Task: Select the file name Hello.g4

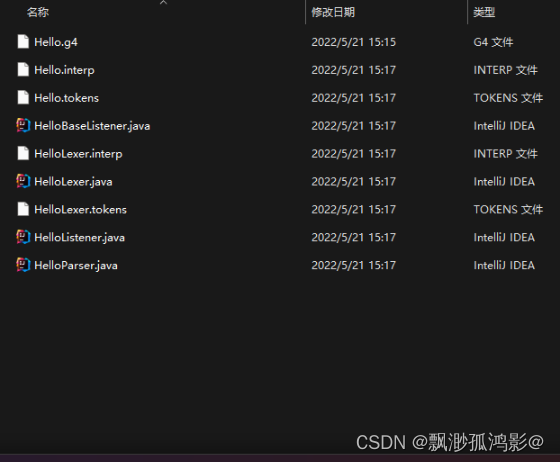Action: (56, 42)
